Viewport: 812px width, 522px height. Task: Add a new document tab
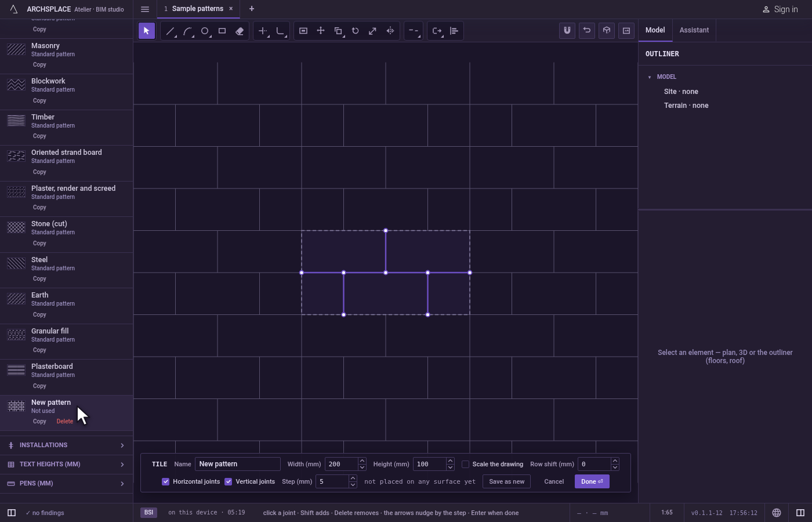(x=252, y=9)
